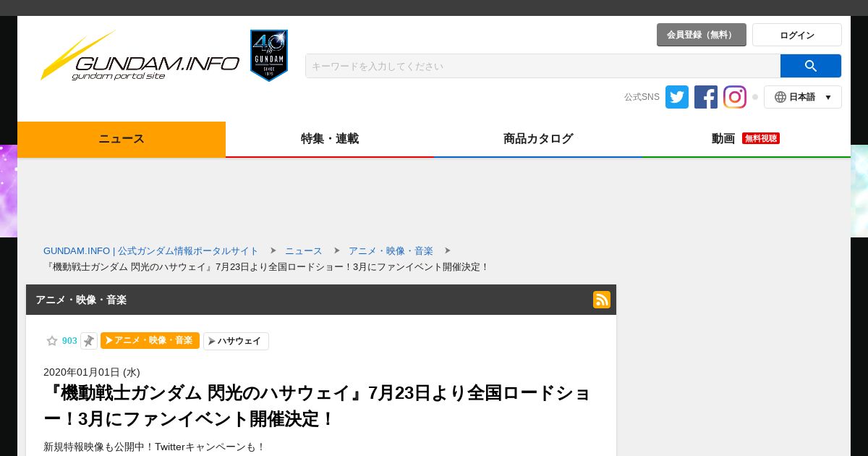
Task: Click the article headline about ハサウェイ
Action: (x=318, y=406)
